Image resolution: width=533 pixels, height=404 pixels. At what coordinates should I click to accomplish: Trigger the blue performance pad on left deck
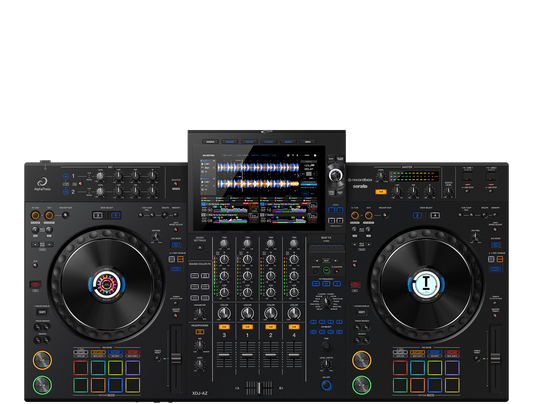(115, 385)
